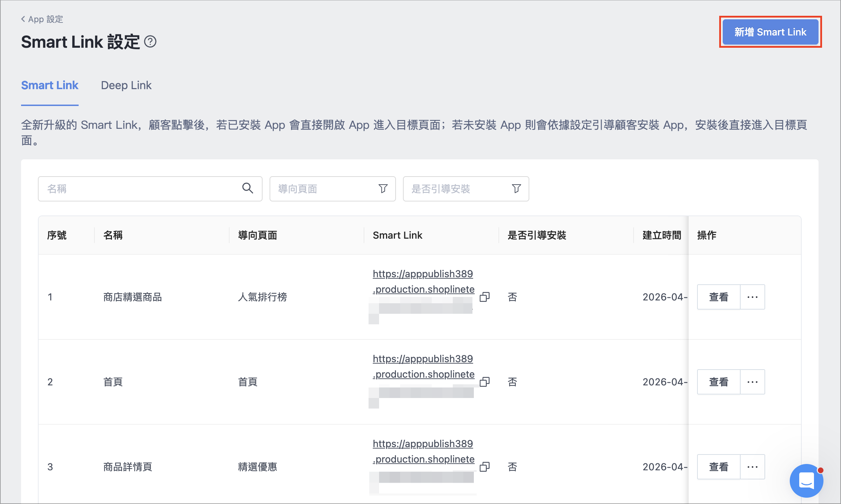
Task: Open the Smart Link URL for 商店精選商品
Action: pyautogui.click(x=423, y=281)
